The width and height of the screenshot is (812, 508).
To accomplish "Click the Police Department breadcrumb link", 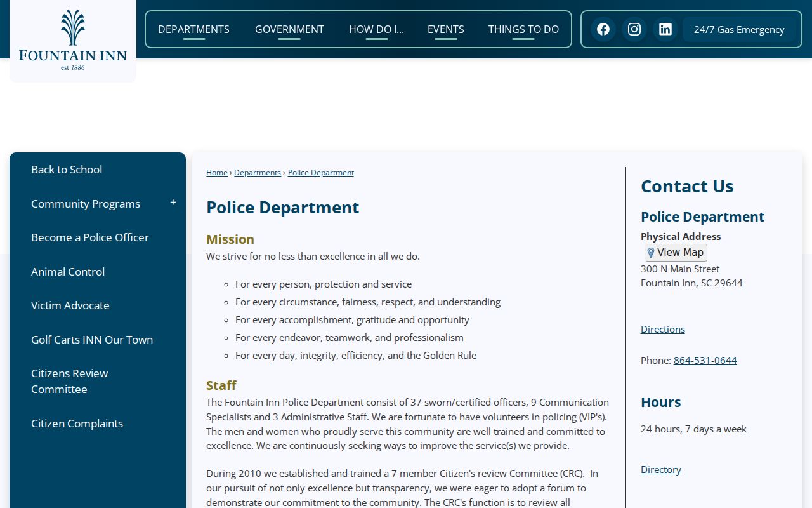I will [321, 173].
